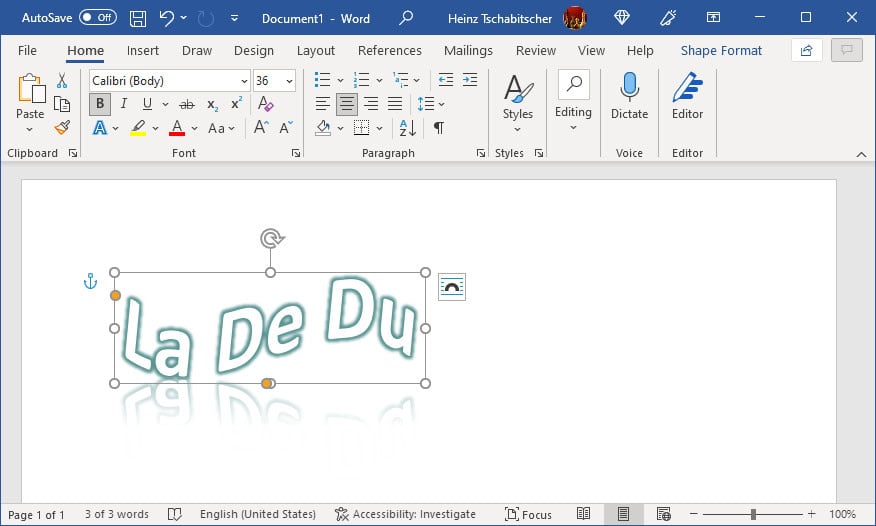Enable Focus mode
876x526 pixels.
click(528, 514)
